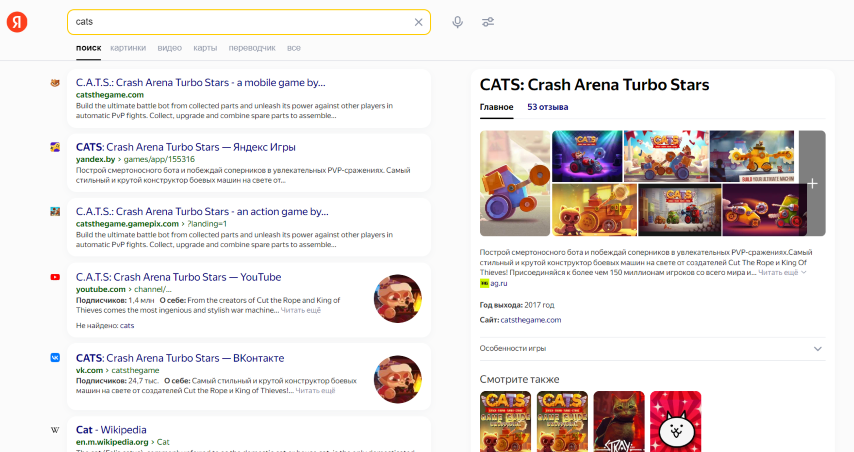Open large blue robot car image
This screenshot has width=854, height=452.
pos(515,184)
